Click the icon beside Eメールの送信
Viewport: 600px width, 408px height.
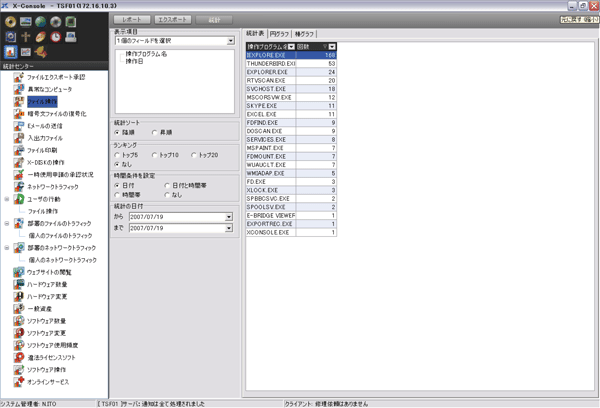19,126
